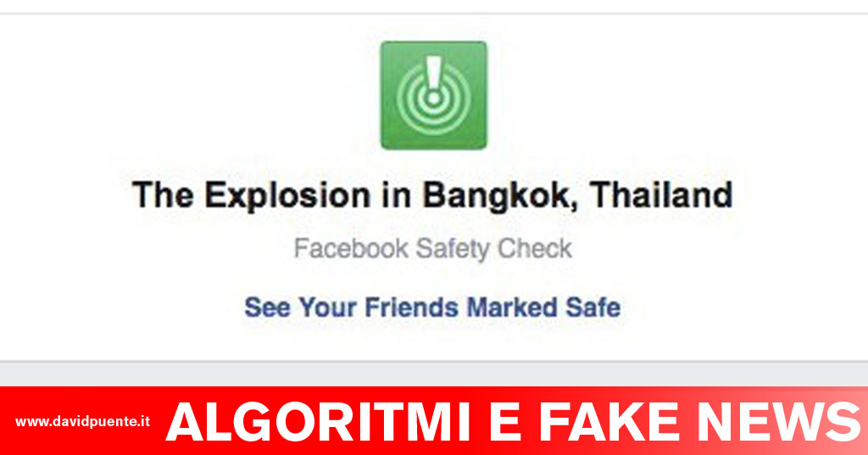Screen dimensions: 868x455
Task: Click the word ALGORITMI in the red banner
Action: click(x=319, y=422)
